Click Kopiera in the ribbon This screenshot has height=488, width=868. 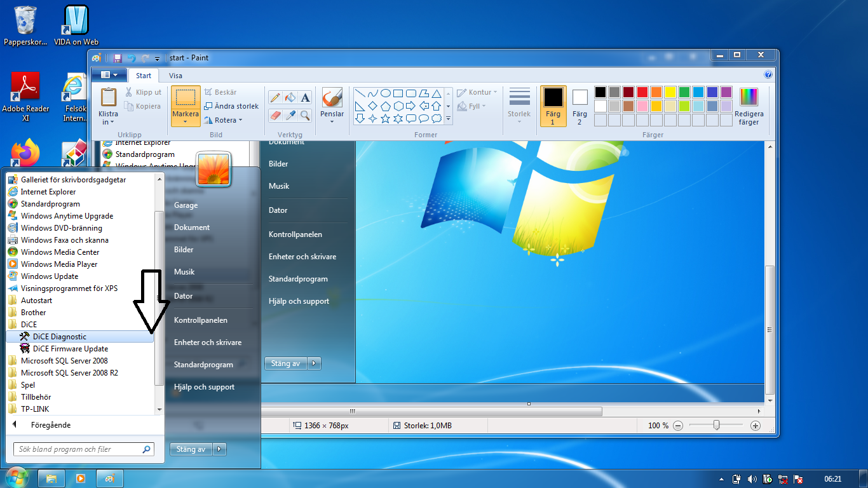click(143, 106)
